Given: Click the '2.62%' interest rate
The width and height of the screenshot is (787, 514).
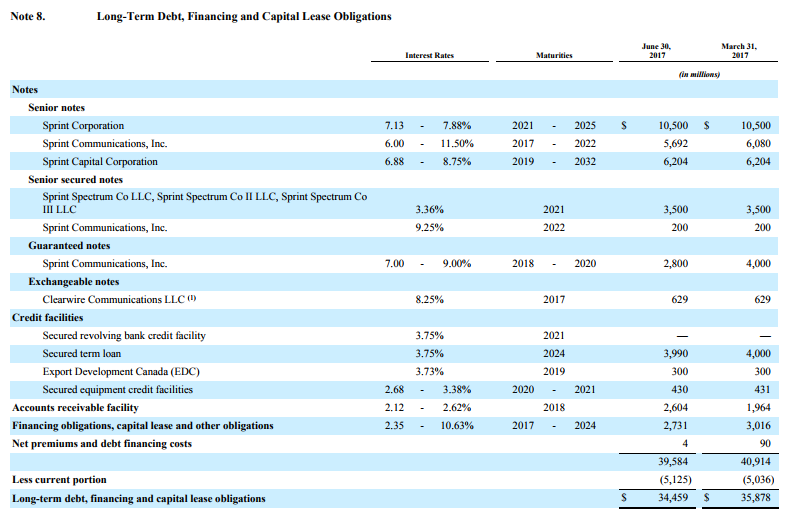Looking at the screenshot, I should coord(457,408).
